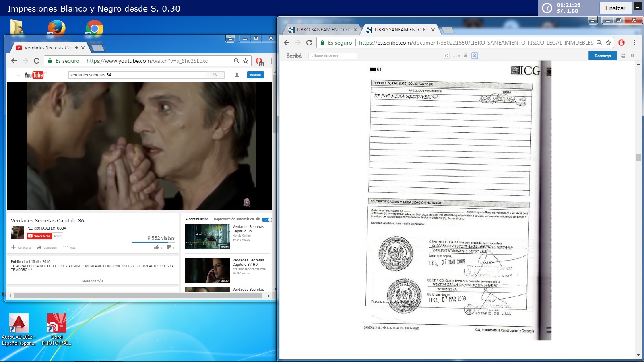
Task: Click the YouTube upload arrow icon
Action: [x=237, y=75]
